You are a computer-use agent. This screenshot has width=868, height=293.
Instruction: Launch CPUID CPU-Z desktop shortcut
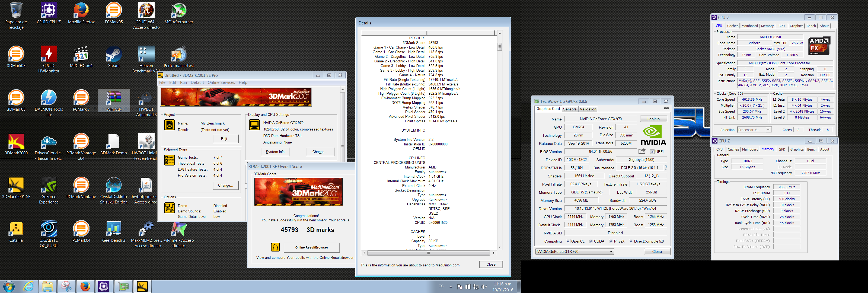coord(49,13)
